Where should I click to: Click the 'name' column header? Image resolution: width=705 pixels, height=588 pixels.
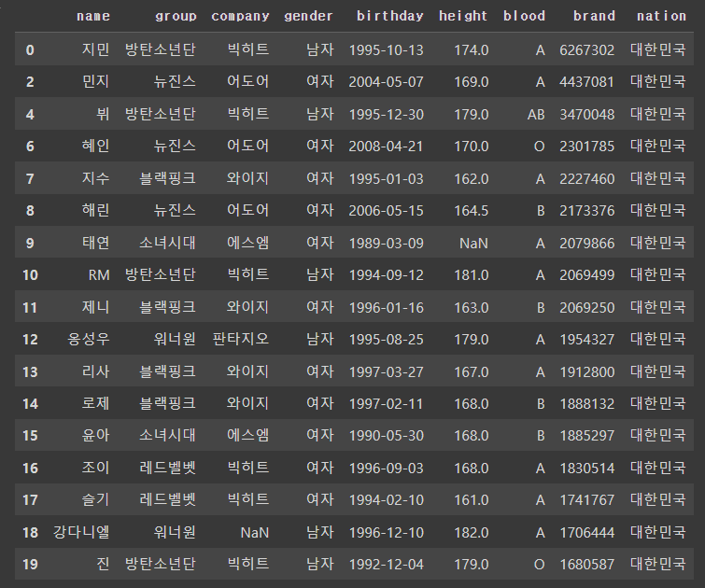(93, 16)
